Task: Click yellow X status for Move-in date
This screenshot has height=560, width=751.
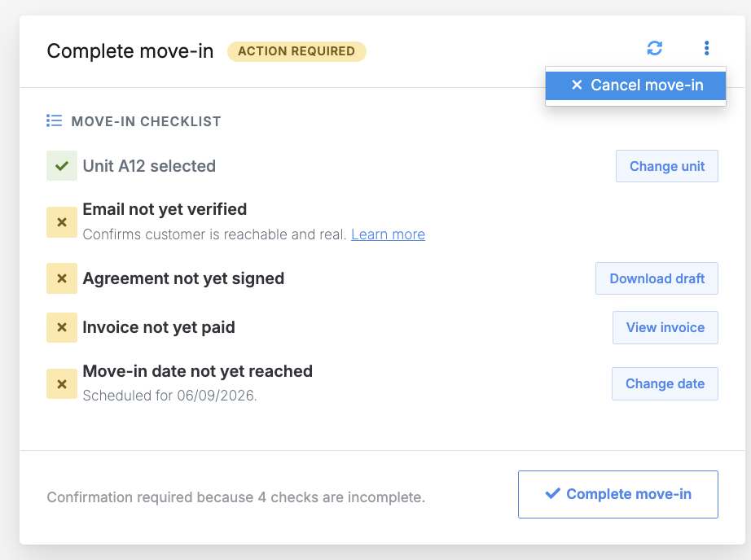Action: pyautogui.click(x=62, y=384)
